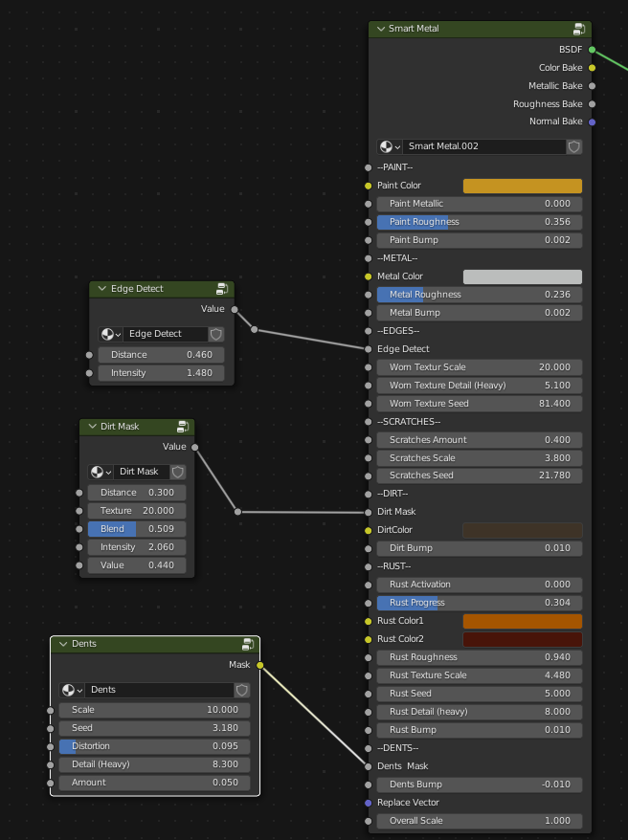Click the group node icon on Smart Metal header
Screen dimensions: 628x840
tap(578, 29)
